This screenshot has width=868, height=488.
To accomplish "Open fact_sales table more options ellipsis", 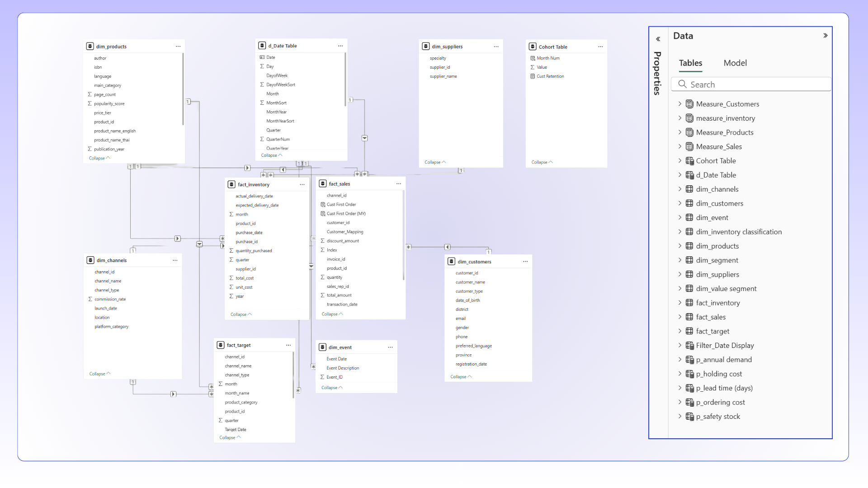I will [398, 184].
